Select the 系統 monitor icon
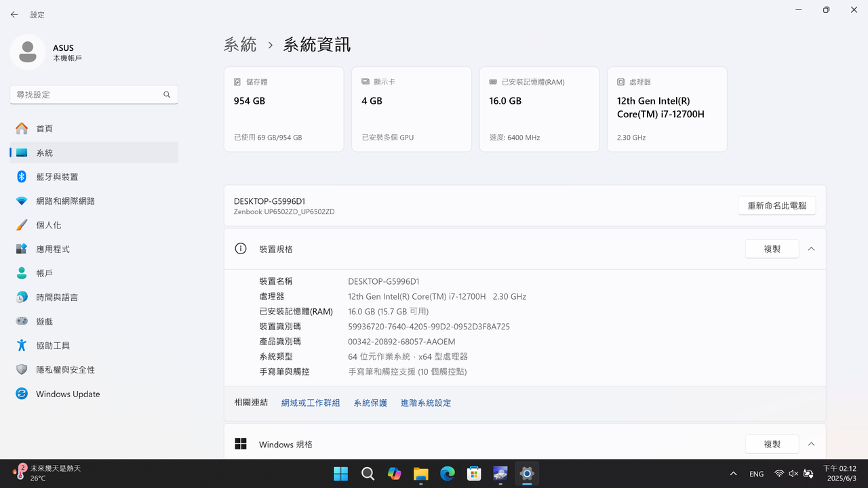The width and height of the screenshot is (868, 488). tap(22, 152)
